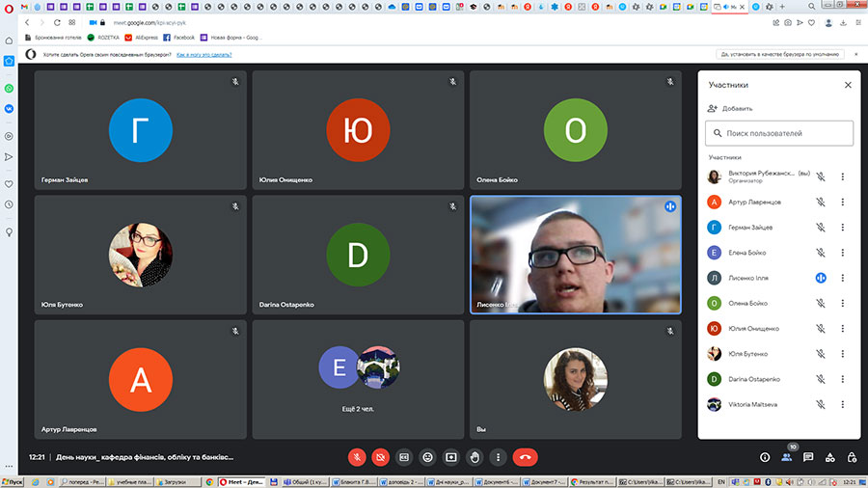Open Facebook bookmark
Image resolution: width=868 pixels, height=488 pixels.
(178, 38)
